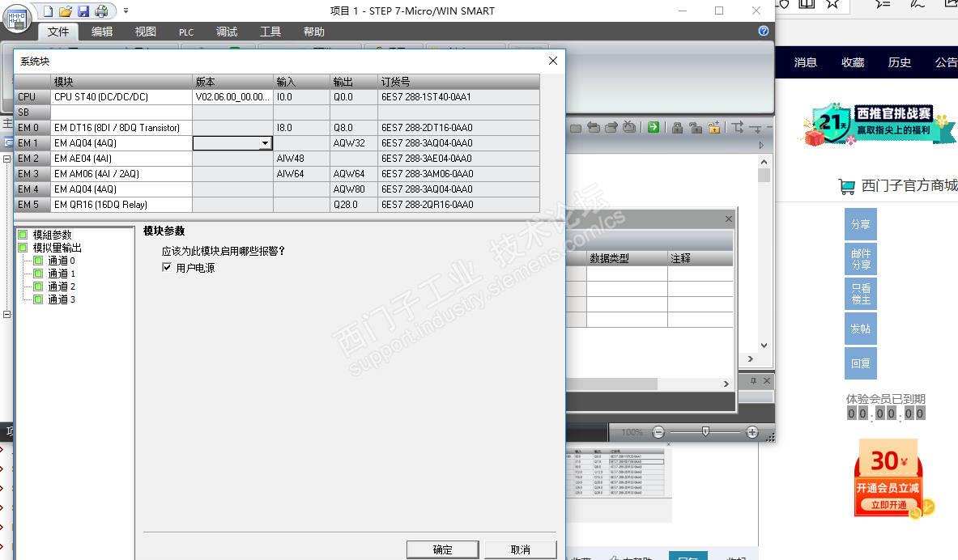
Task: Click the clear bookmarks icon with X
Action: [x=629, y=126]
